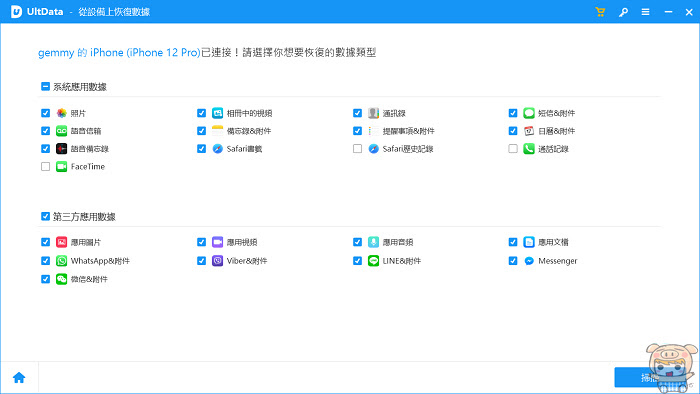Open the shopping cart icon in title bar
The image size is (700, 394).
[600, 12]
